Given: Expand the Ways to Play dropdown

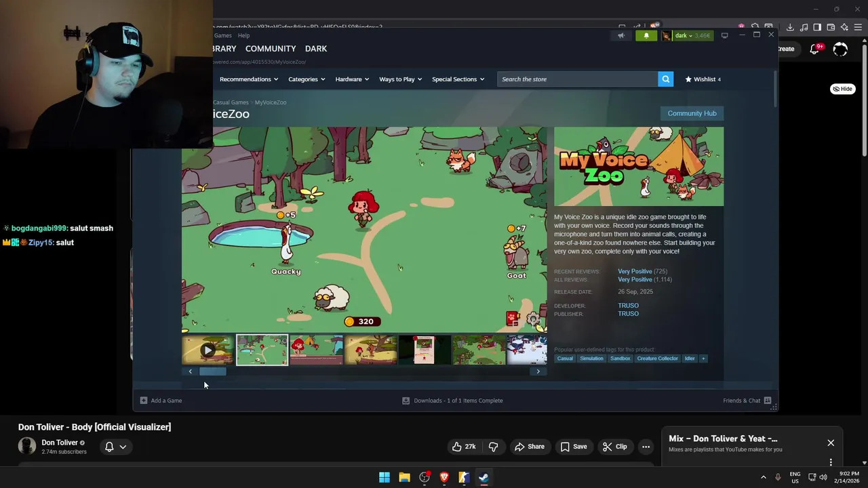Looking at the screenshot, I should pos(400,79).
